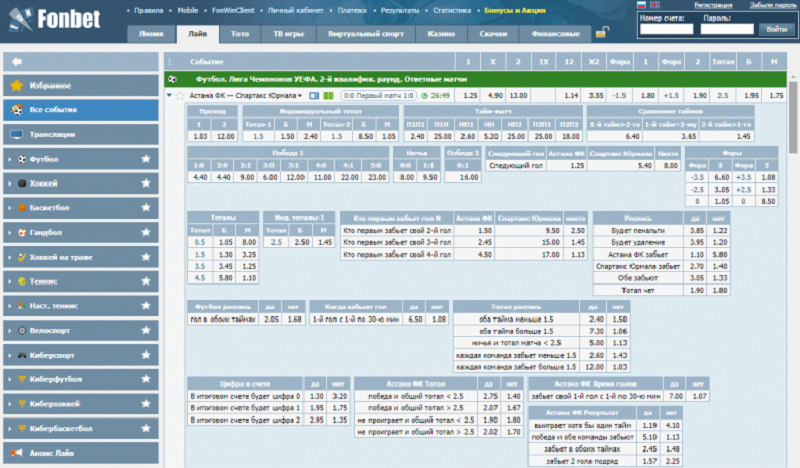Favorite the Гандбол category star

(x=146, y=232)
